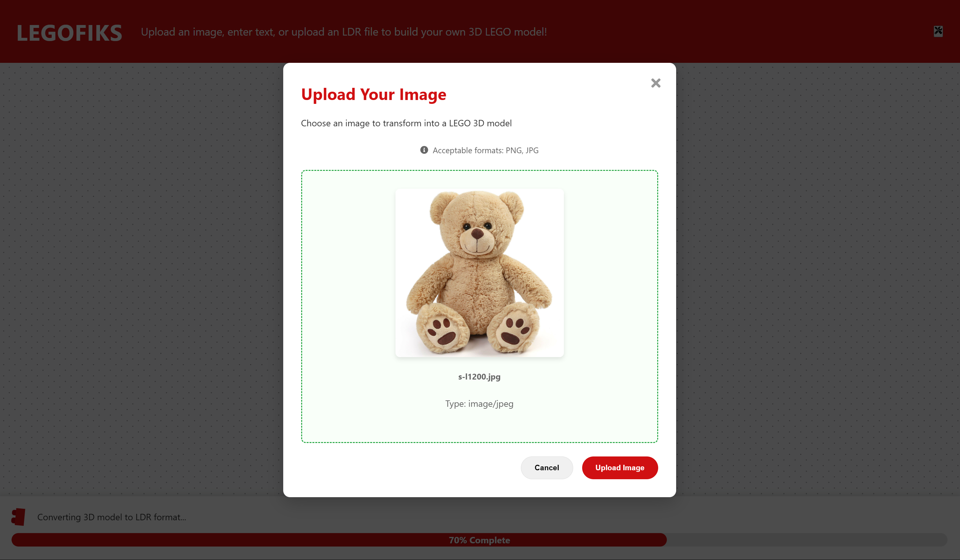
Task: Click the teddy bear image preview
Action: pos(479,272)
